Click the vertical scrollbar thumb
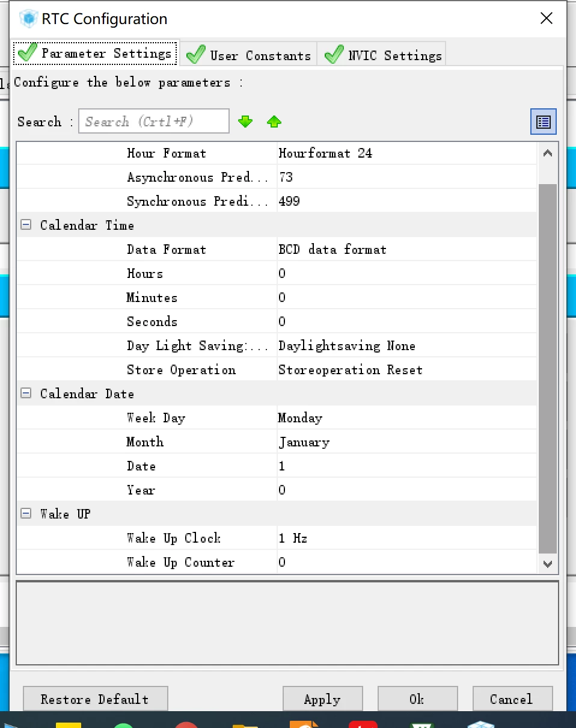This screenshot has width=576, height=728. (547, 369)
